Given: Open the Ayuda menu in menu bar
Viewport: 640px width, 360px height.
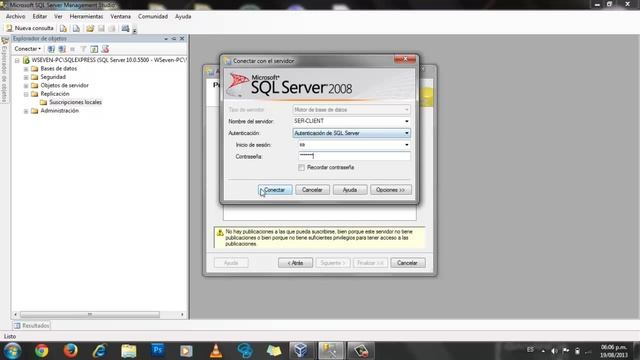Looking at the screenshot, I should pos(183,16).
